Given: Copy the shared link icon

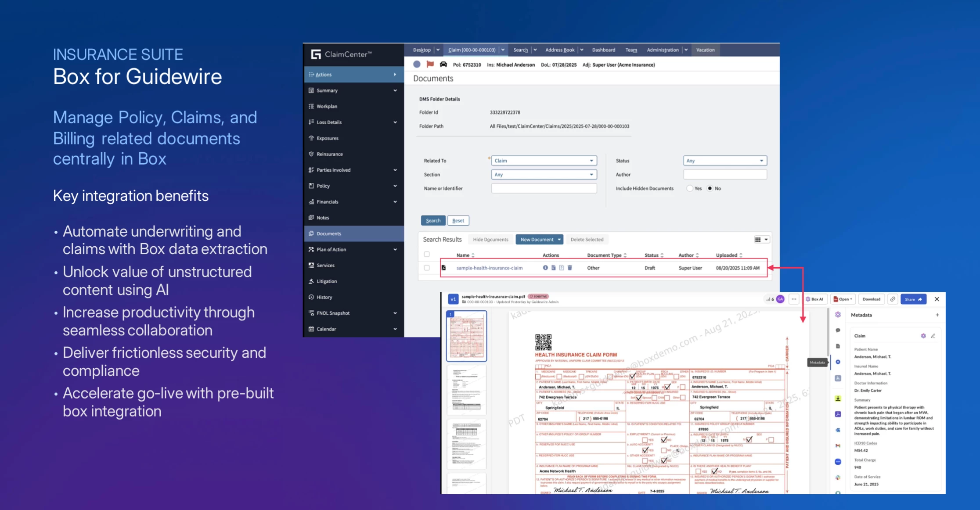Looking at the screenshot, I should tap(893, 299).
